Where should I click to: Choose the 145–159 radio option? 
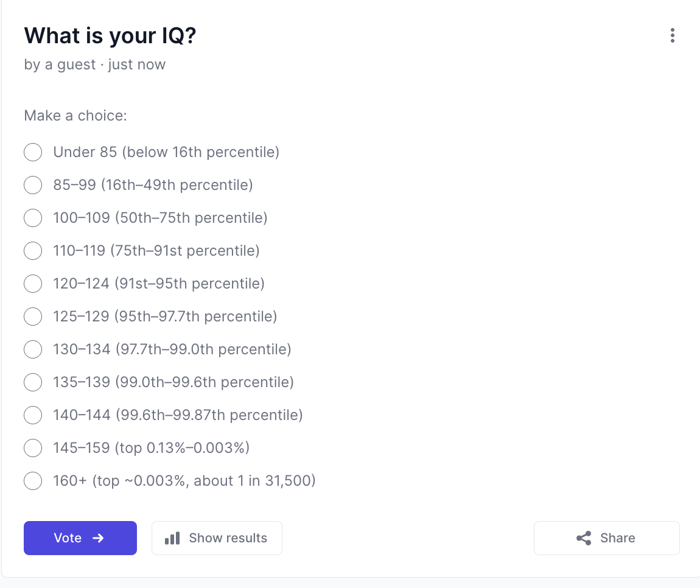tap(33, 448)
